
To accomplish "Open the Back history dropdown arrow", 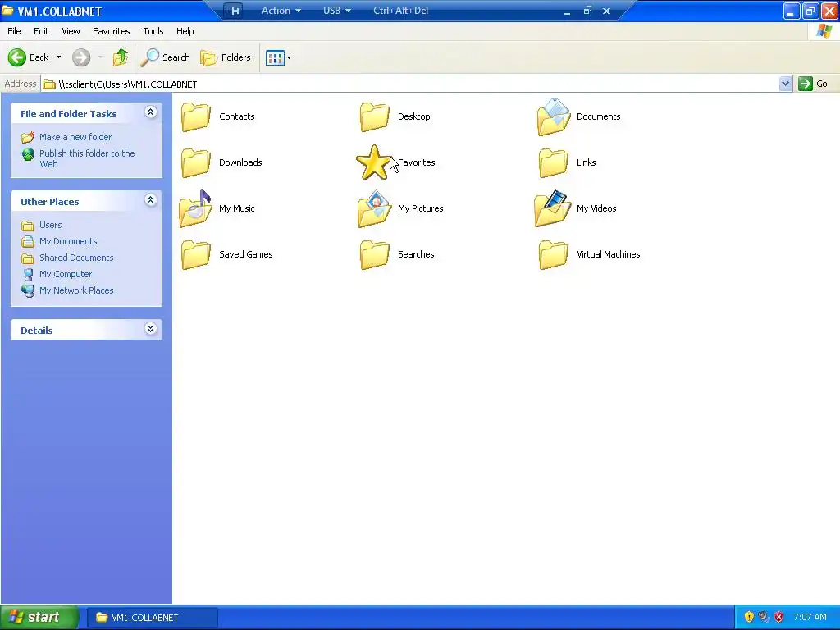I will pos(58,57).
